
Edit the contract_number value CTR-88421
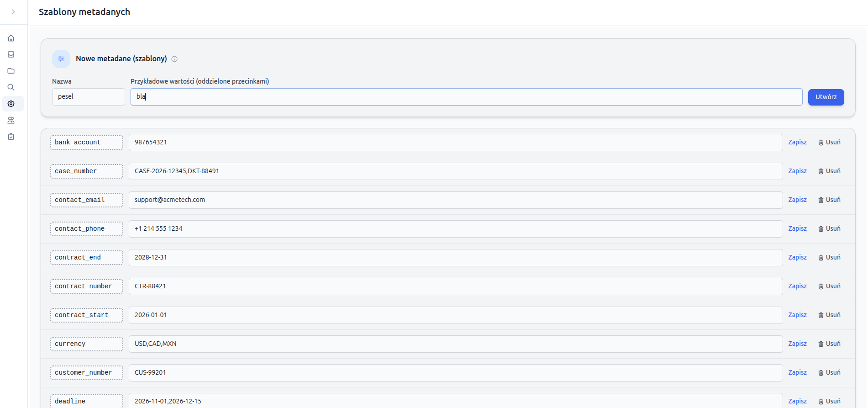[456, 286]
